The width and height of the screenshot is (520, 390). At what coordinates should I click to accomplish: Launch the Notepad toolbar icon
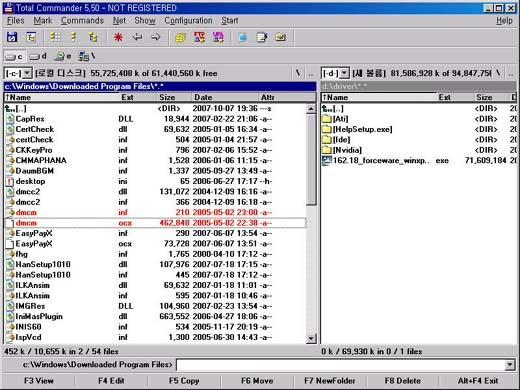click(x=262, y=37)
